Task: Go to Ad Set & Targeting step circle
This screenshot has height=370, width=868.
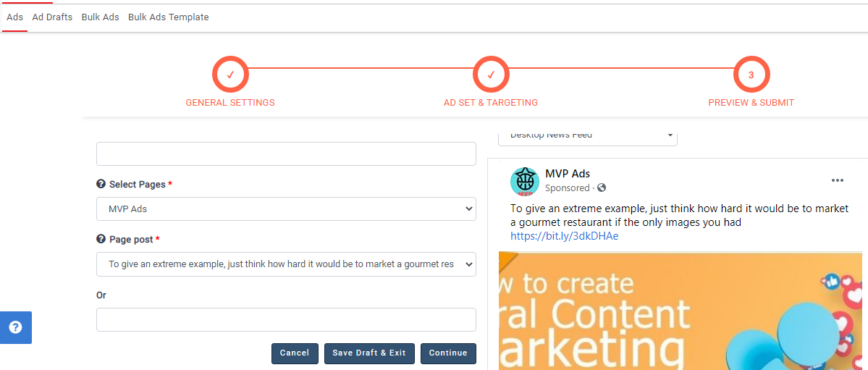Action: point(491,75)
